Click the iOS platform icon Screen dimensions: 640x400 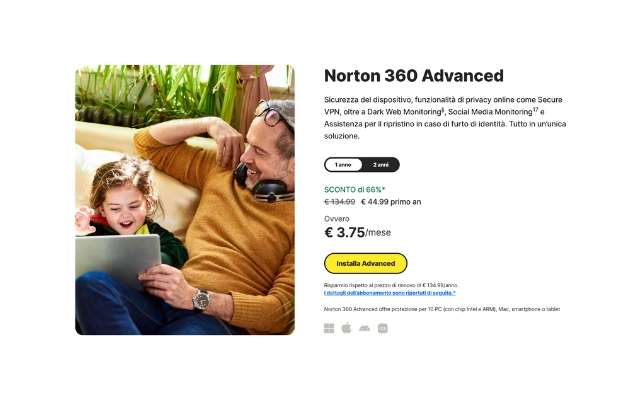point(383,328)
